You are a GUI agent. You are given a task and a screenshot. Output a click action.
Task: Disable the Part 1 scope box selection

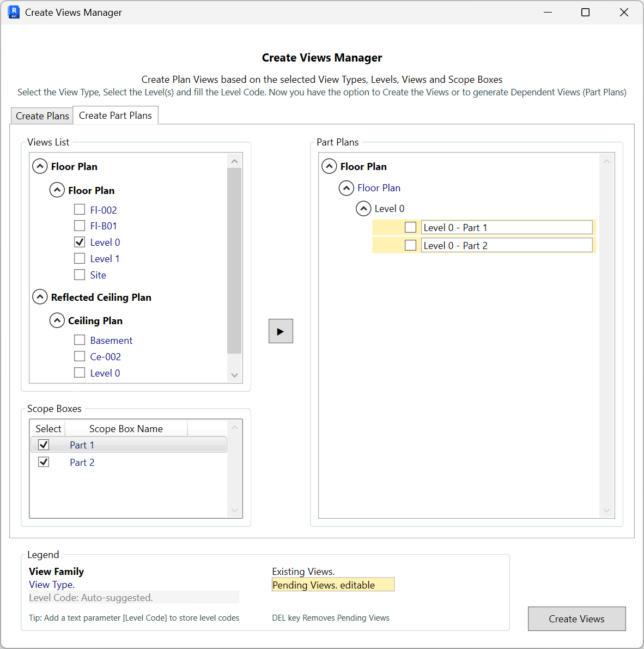[x=44, y=445]
